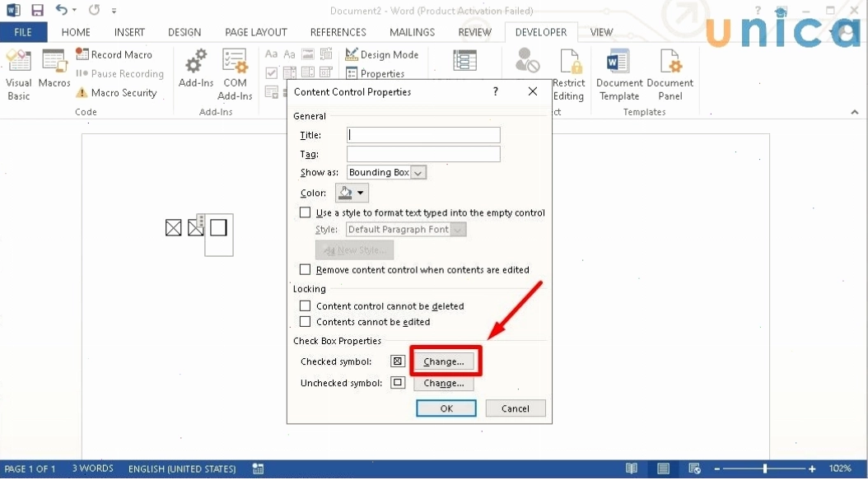Check 'Remove content control when contents are edited'
This screenshot has height=480, width=868.
tap(305, 269)
